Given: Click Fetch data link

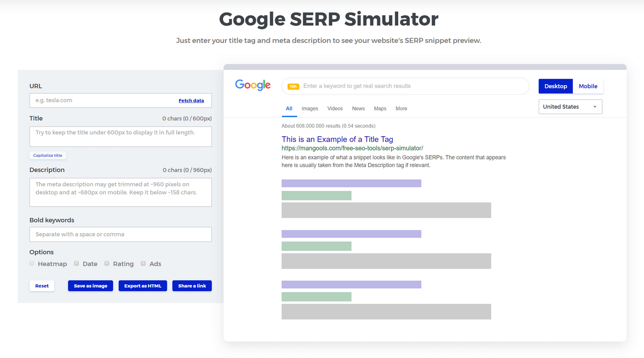Looking at the screenshot, I should (x=191, y=100).
